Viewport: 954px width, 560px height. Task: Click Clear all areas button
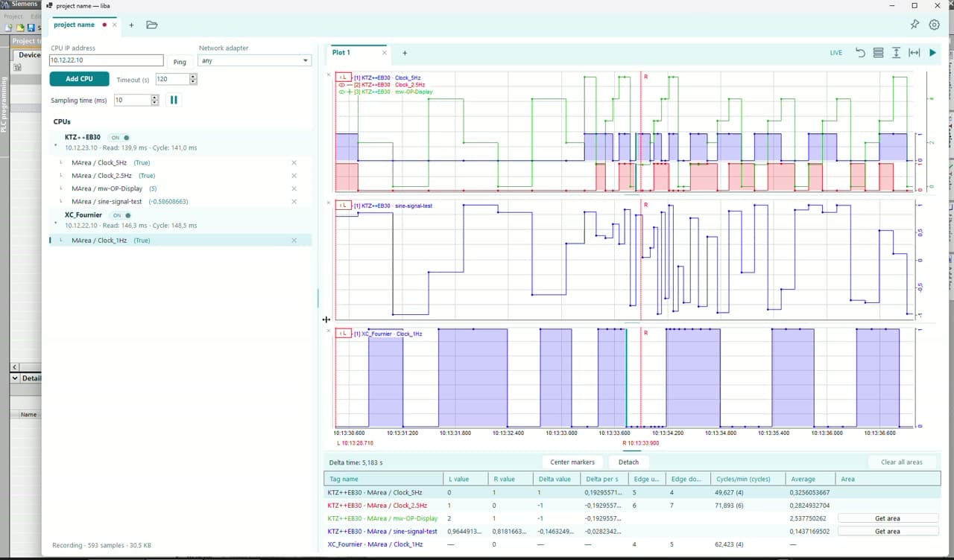point(902,462)
